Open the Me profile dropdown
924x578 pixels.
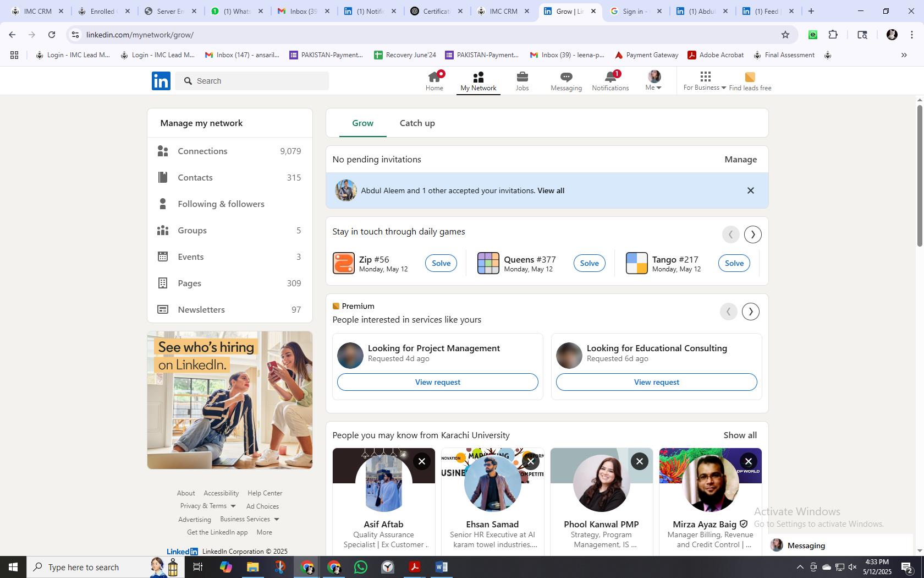[x=654, y=81]
